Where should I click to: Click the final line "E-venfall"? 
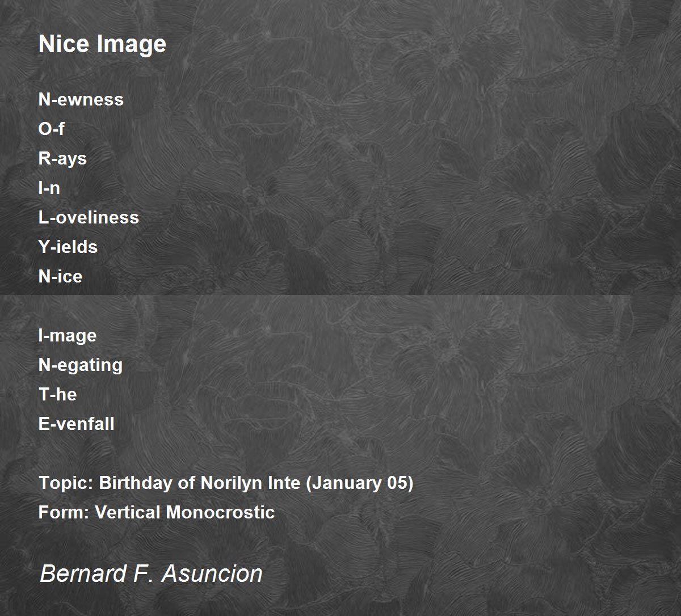76,424
